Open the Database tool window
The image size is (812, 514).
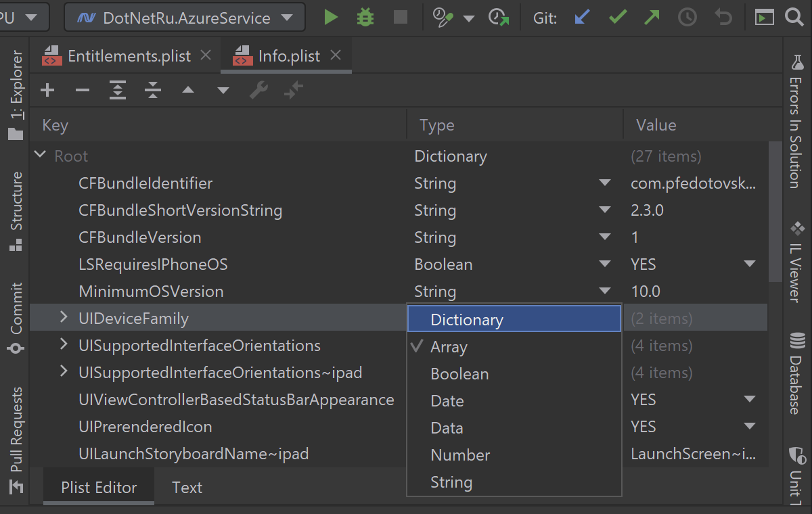796,372
